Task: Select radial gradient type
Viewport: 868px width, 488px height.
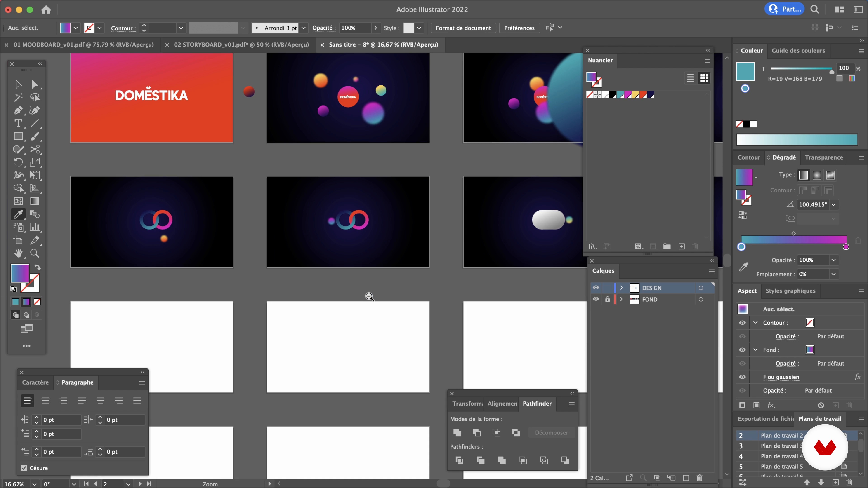Action: [x=817, y=175]
